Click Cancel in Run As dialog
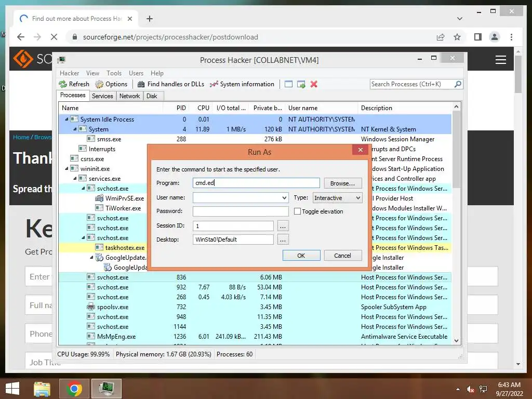532x399 pixels. [343, 256]
